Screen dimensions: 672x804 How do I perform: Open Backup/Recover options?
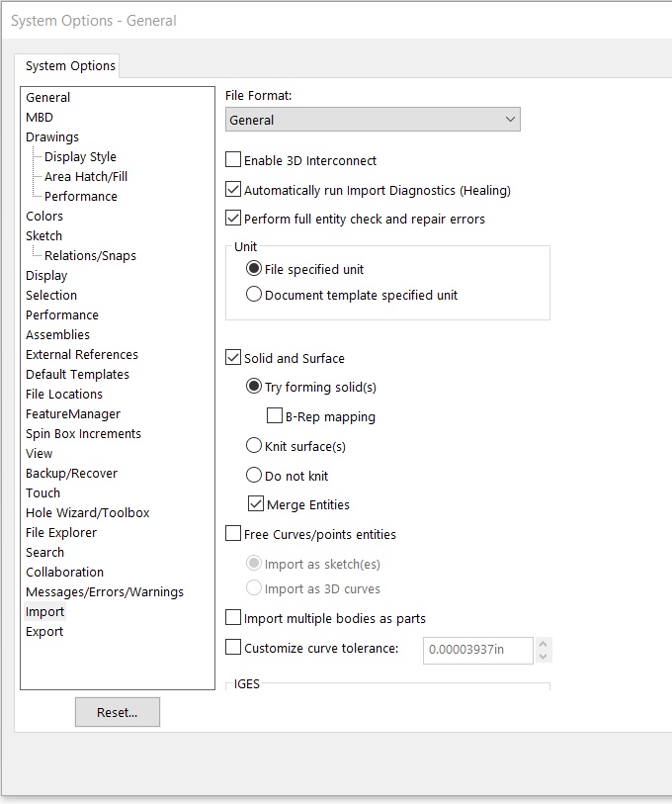(x=72, y=474)
